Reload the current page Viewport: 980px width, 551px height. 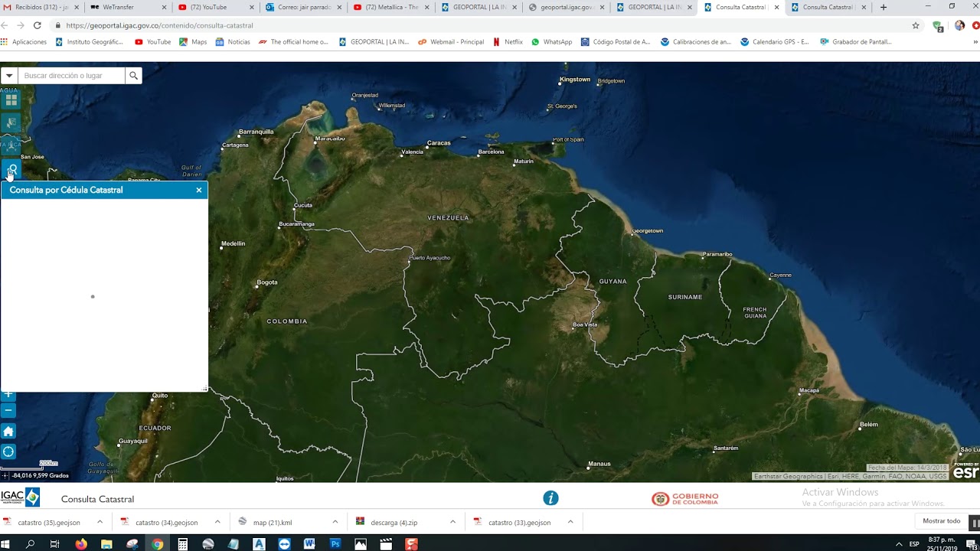point(37,25)
